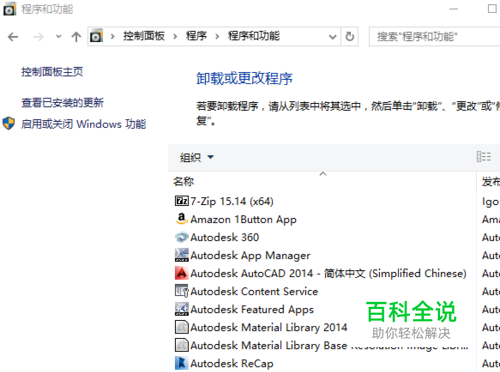This screenshot has height=372, width=500.
Task: Click the Autodesk ReCap icon
Action: [181, 363]
